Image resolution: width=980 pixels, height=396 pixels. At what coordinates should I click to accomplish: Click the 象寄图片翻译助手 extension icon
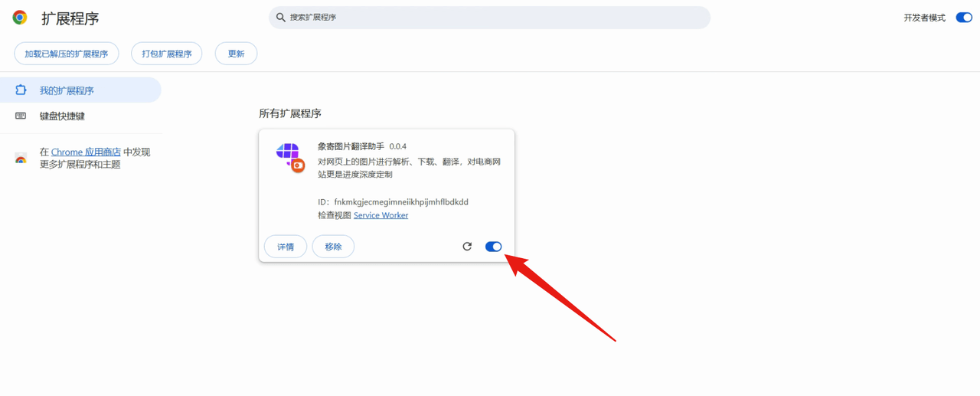click(290, 157)
